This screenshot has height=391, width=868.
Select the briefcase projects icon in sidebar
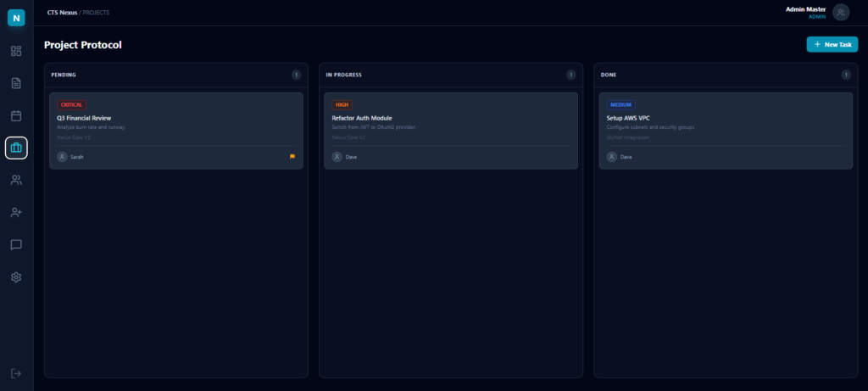click(16, 148)
